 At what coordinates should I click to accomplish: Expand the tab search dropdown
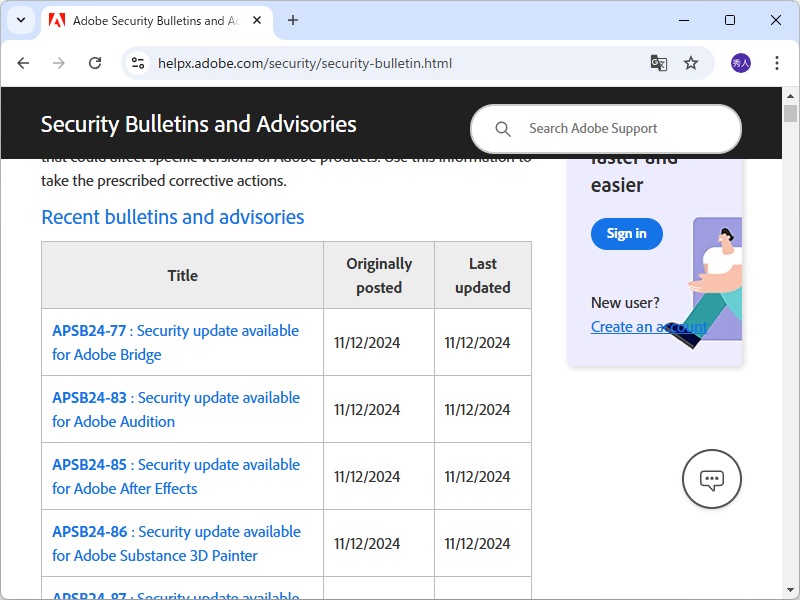coord(20,20)
